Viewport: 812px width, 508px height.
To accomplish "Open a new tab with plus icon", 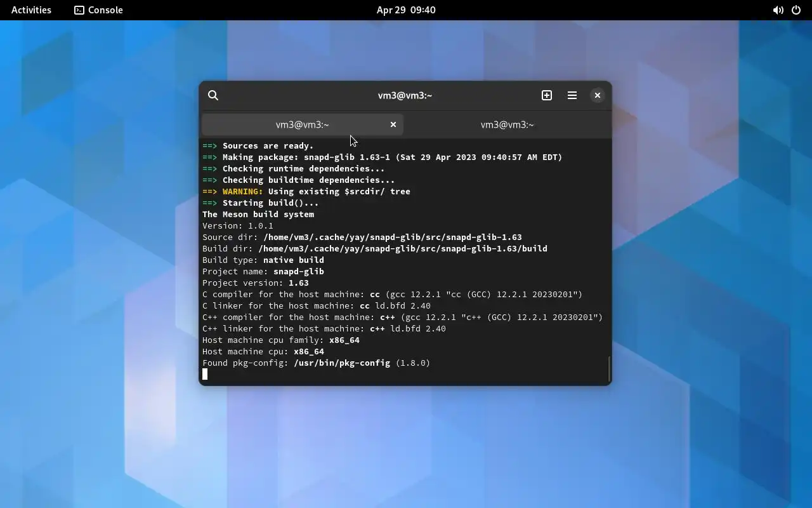I will (x=547, y=95).
